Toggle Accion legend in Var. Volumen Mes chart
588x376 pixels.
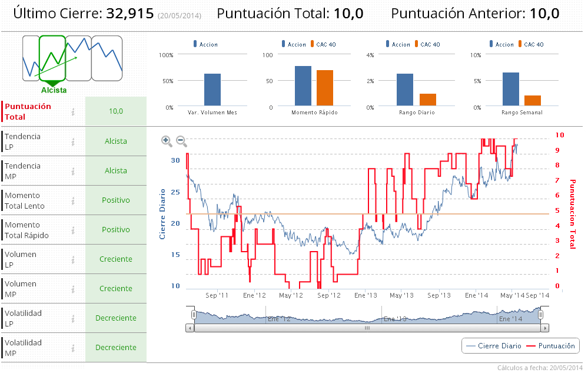[205, 44]
